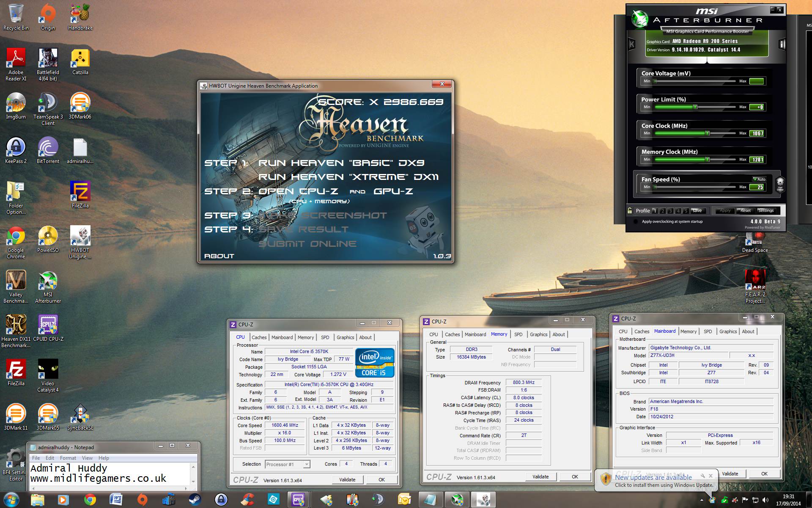Click OK in the CPU-Z Memory window
The height and width of the screenshot is (508, 812).
575,477
